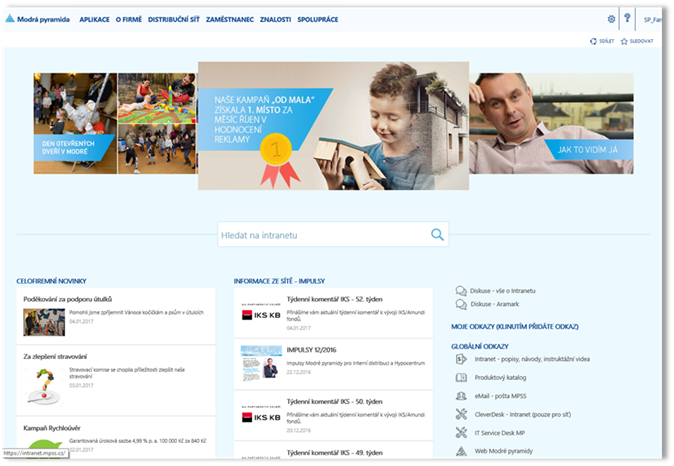Open the Diskuse - Aramark link
This screenshot has width=674, height=466.
494,304
